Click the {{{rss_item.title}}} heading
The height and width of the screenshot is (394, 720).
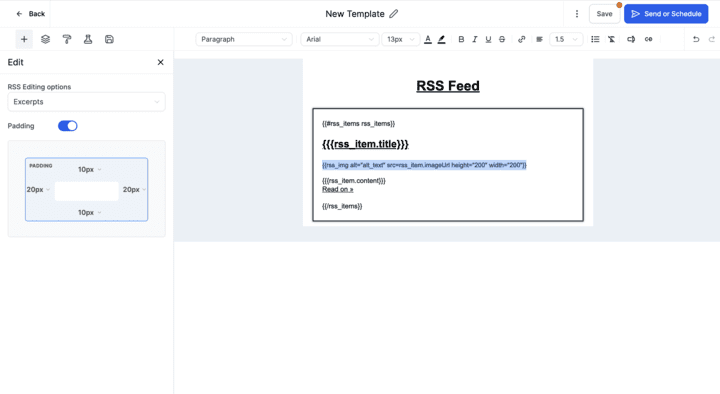[x=365, y=144]
